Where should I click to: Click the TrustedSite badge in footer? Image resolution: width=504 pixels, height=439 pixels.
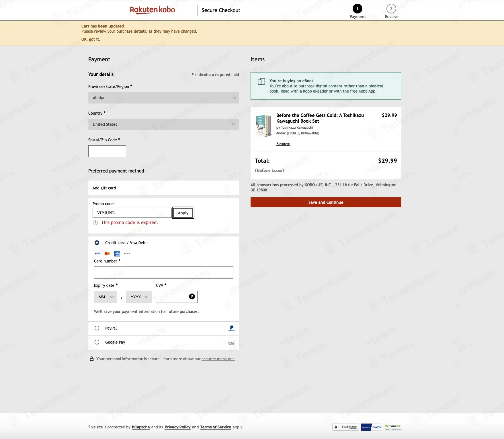[x=393, y=427]
